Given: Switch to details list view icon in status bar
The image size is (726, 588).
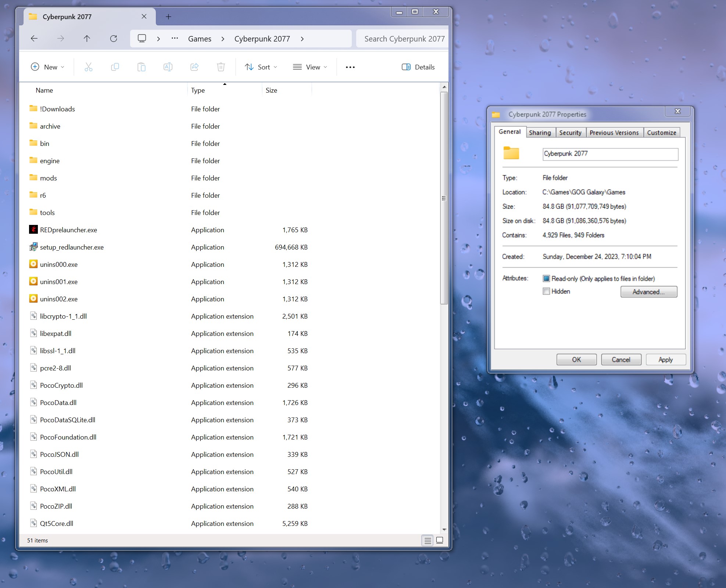Looking at the screenshot, I should pos(428,541).
